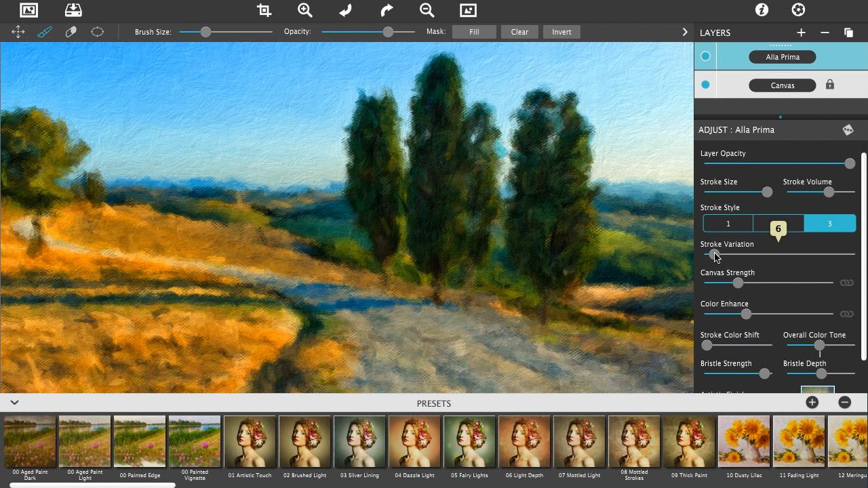Click the save/export image icon
Image resolution: width=868 pixels, height=488 pixels.
(73, 10)
